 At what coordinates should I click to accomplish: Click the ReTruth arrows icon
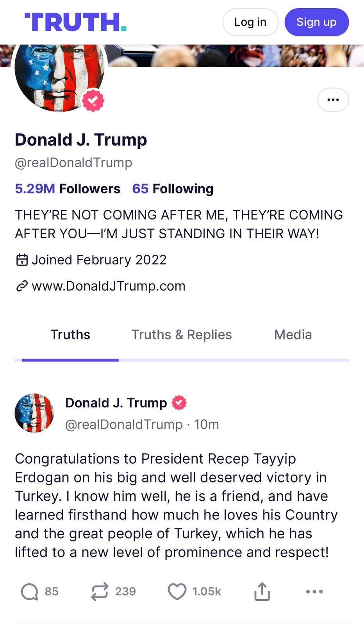[100, 591]
